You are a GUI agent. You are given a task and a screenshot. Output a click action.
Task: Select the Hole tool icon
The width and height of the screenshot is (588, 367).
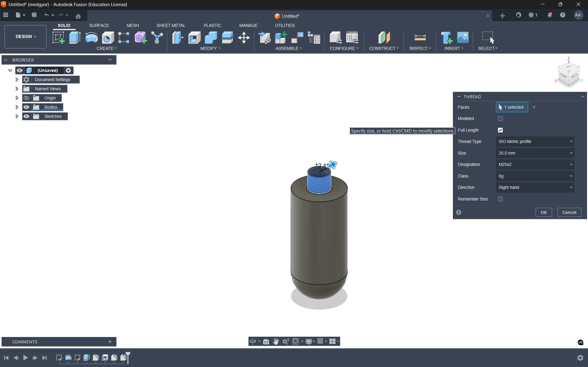click(x=108, y=38)
